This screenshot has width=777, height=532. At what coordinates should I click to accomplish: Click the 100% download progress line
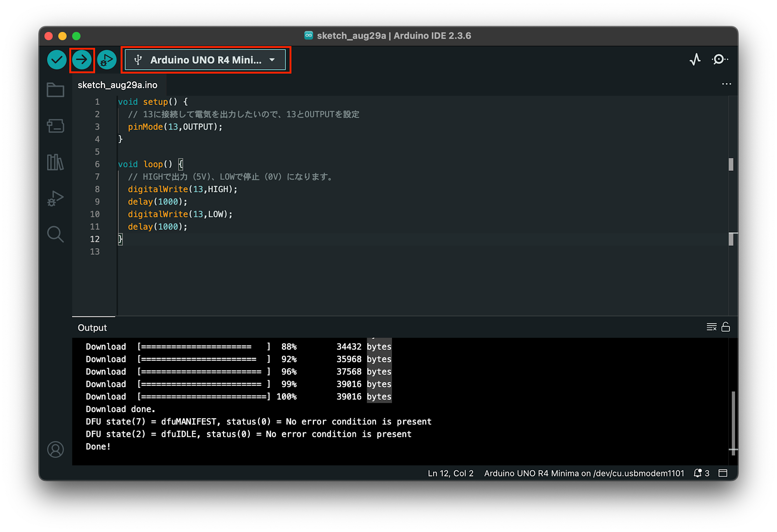[239, 397]
